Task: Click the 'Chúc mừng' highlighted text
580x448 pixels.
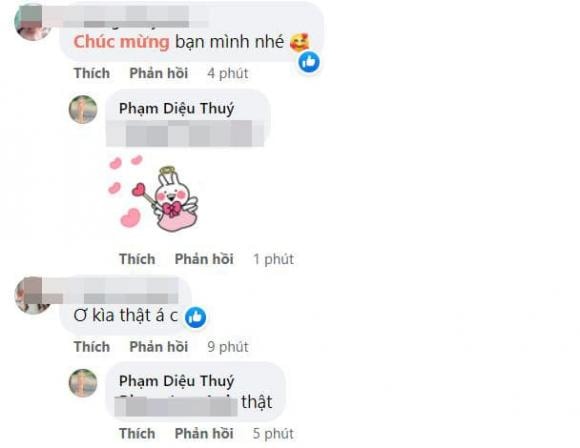Action: pos(121,42)
